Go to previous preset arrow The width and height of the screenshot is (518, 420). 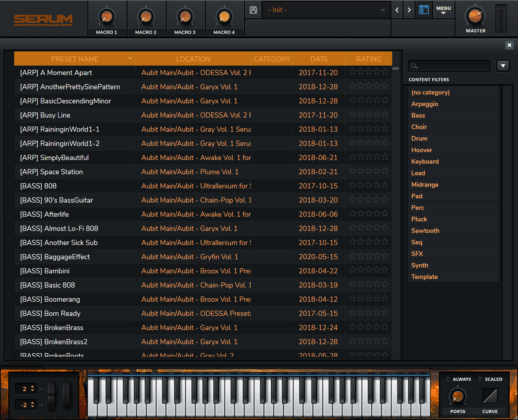pos(397,10)
